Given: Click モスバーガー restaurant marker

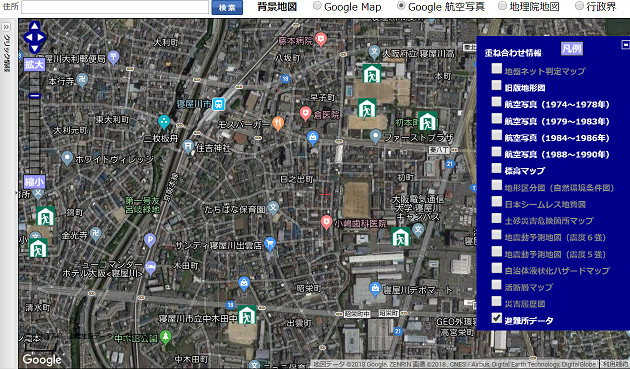Looking at the screenshot, I should click(x=278, y=123).
